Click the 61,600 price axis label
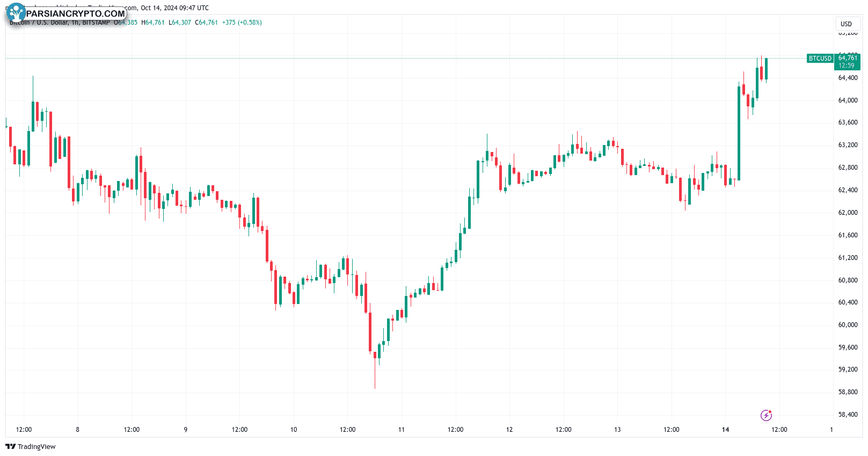This screenshot has width=868, height=456. pyautogui.click(x=848, y=235)
